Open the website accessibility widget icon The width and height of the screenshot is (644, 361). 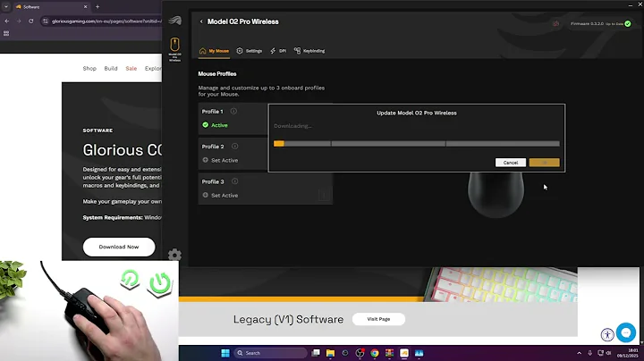pyautogui.click(x=607, y=335)
